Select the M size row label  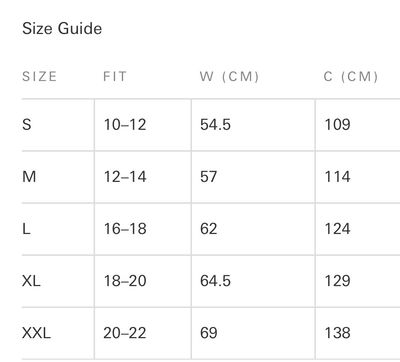29,177
